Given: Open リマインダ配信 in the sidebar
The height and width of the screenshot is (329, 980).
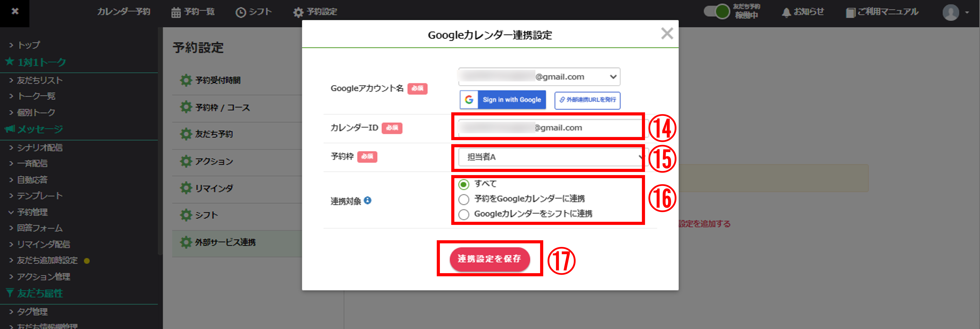Looking at the screenshot, I should coord(44,244).
